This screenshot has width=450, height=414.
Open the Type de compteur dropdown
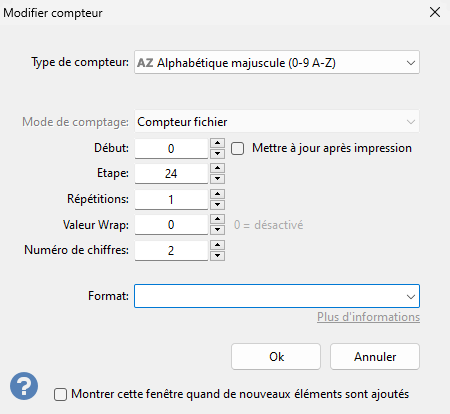(x=277, y=62)
